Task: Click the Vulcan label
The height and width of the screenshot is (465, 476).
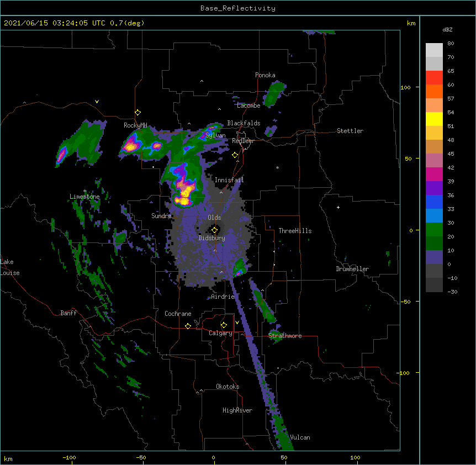Action: (300, 437)
